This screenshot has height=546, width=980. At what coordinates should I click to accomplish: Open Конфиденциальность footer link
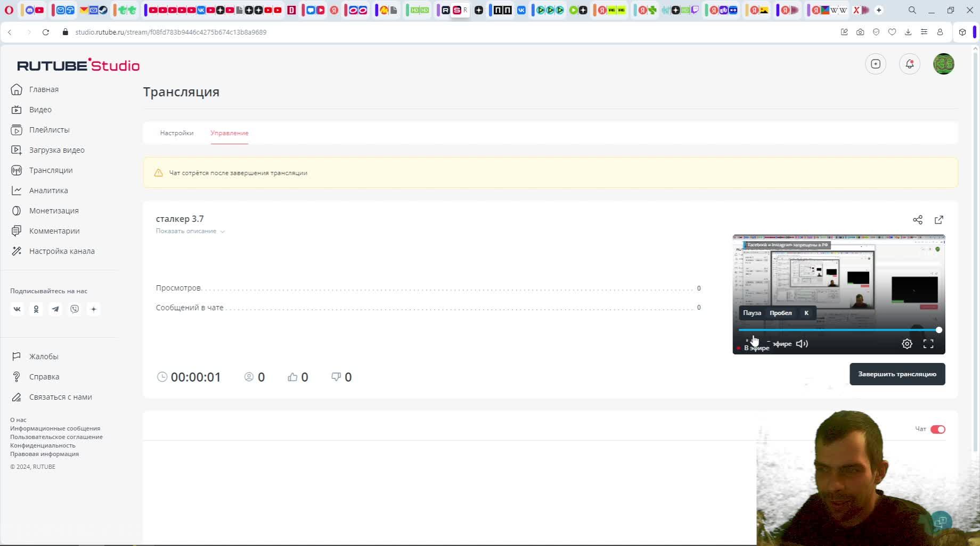[x=43, y=445]
